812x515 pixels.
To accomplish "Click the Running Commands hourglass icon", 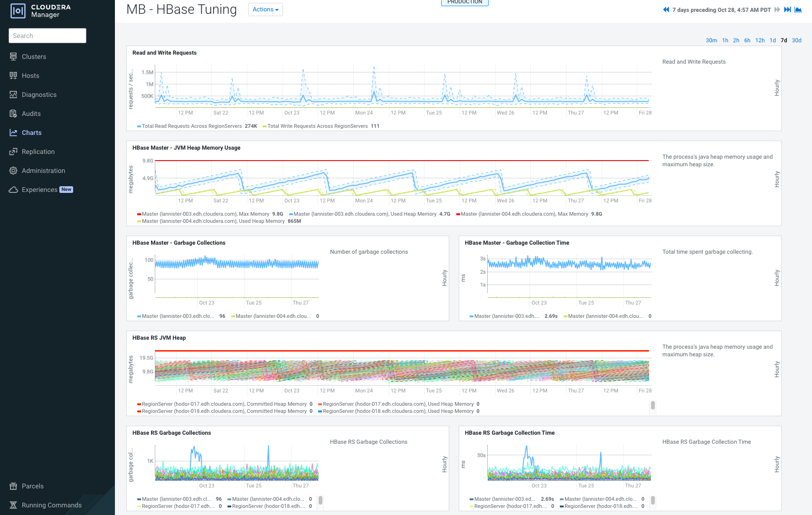I will (13, 505).
